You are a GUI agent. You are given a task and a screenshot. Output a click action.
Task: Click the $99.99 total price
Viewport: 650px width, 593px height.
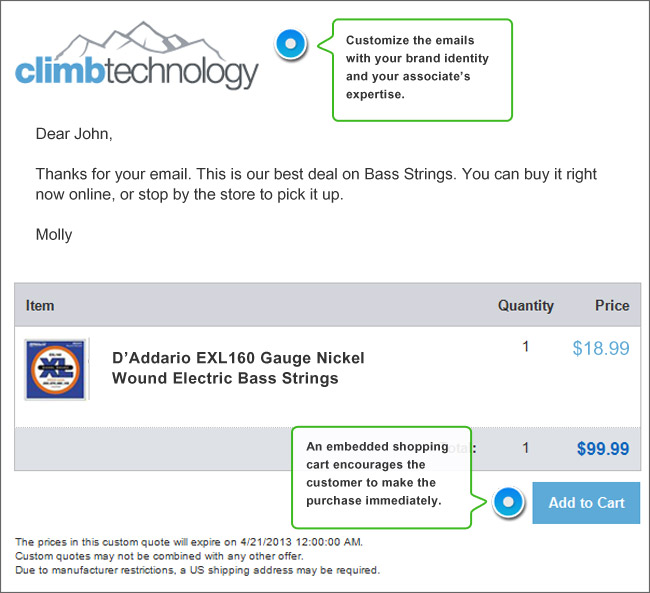[603, 449]
